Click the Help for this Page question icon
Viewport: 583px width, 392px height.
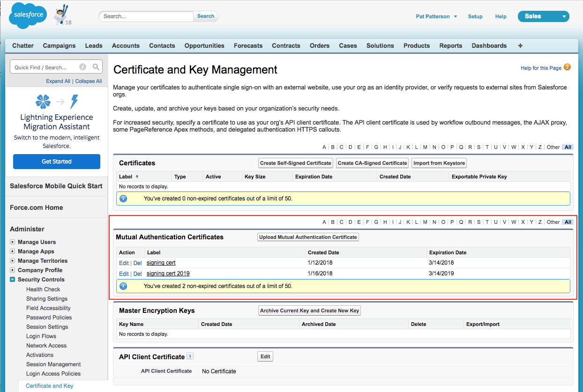coord(567,67)
